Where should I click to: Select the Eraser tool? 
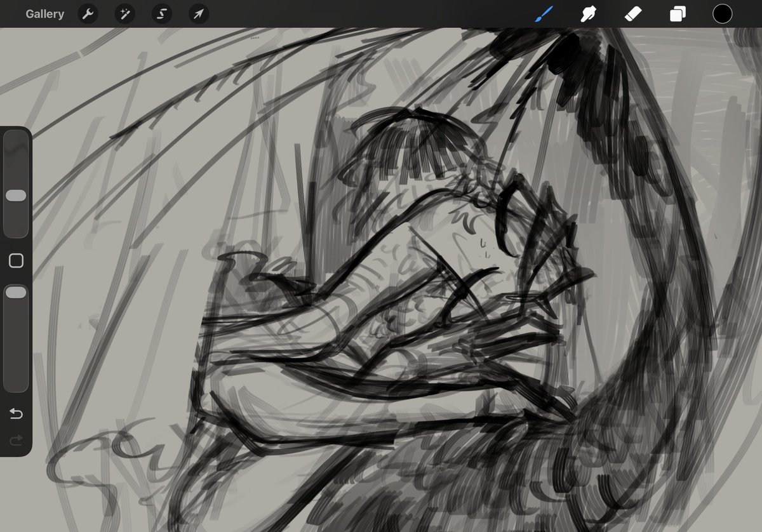(633, 13)
